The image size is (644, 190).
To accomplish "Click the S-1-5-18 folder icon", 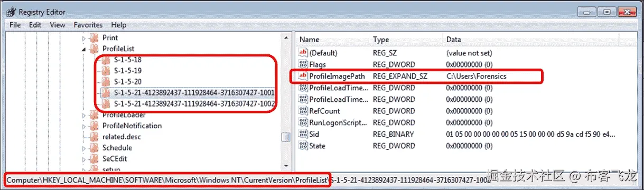I will pos(106,60).
